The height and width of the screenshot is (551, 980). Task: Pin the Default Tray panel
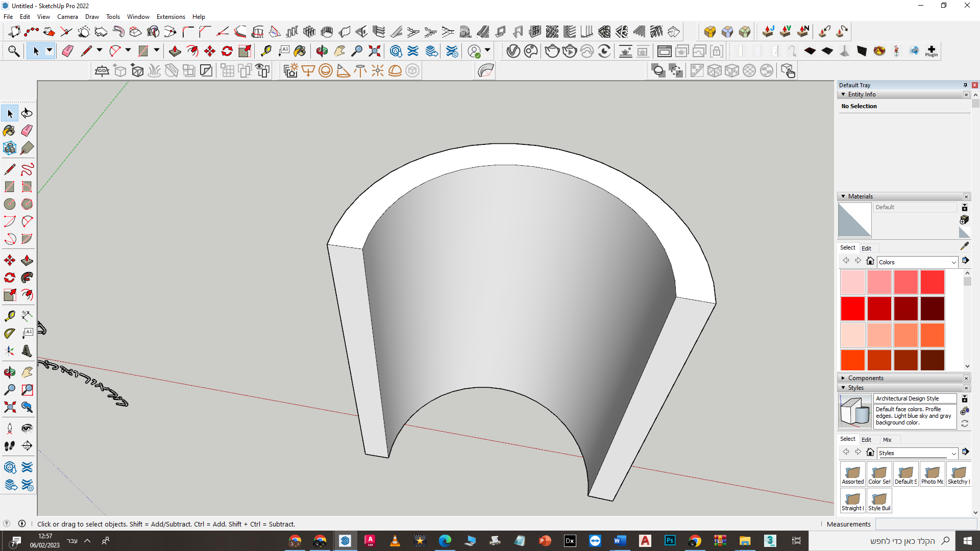[965, 85]
